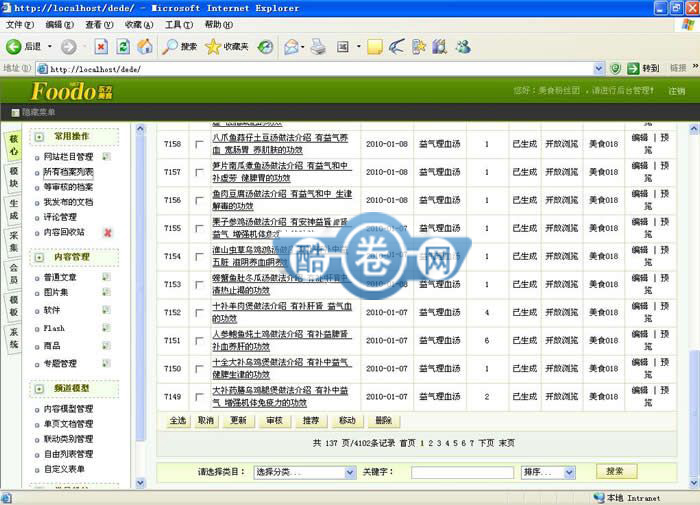The height and width of the screenshot is (505, 700).
Task: Click the icon next to 网站栏目管理
Action: (106, 156)
